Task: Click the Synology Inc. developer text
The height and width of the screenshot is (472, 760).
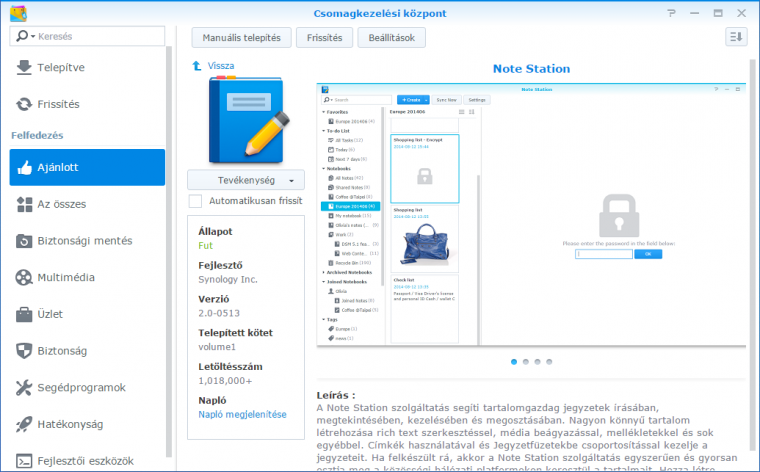Action: click(228, 279)
